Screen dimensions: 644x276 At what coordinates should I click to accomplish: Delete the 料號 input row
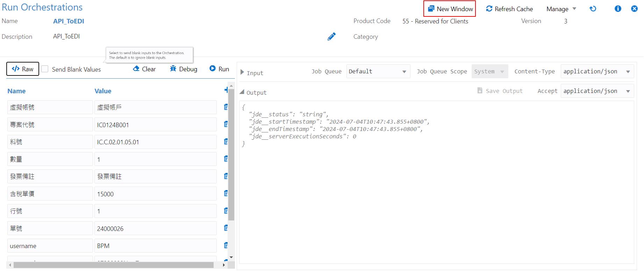[x=226, y=141]
